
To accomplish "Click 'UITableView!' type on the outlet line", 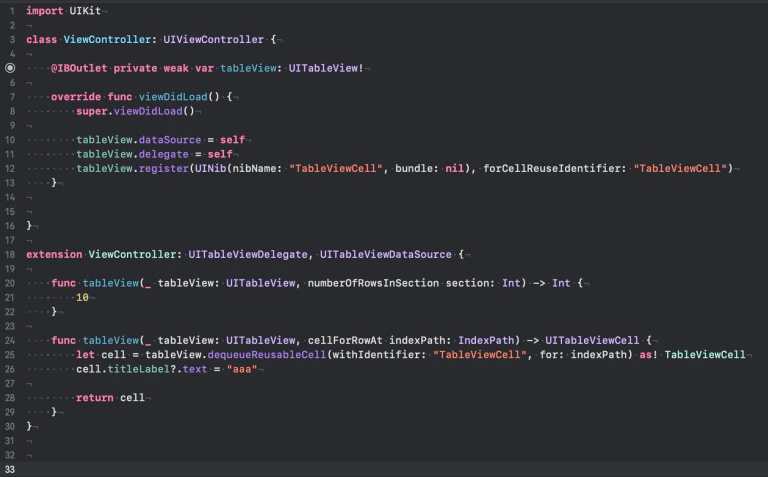I will click(326, 68).
